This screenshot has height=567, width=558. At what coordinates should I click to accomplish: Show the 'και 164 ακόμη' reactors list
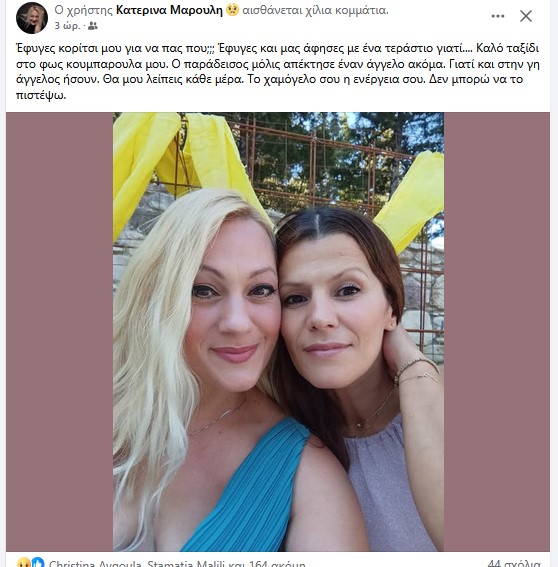(267, 563)
